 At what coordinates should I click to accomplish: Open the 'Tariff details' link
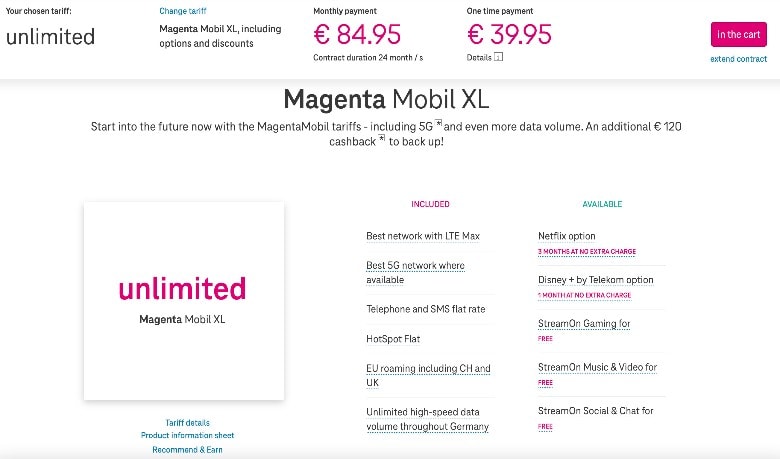point(188,423)
